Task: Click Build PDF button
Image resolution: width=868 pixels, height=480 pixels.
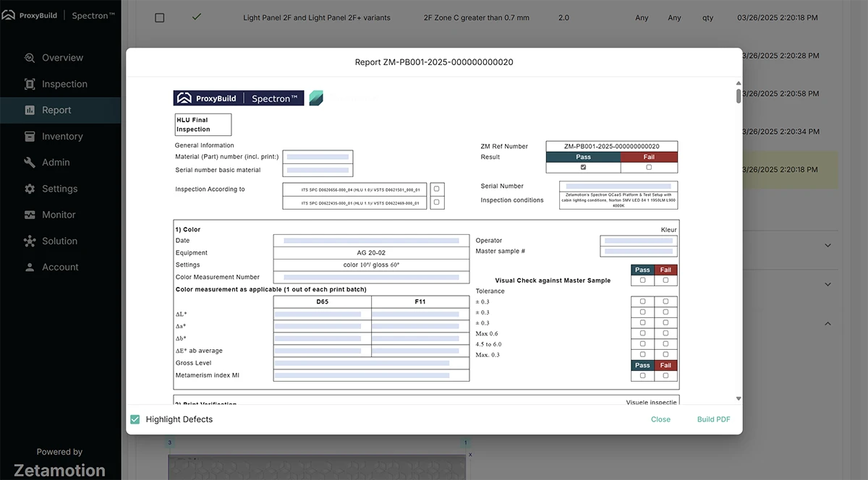Action: coord(713,419)
